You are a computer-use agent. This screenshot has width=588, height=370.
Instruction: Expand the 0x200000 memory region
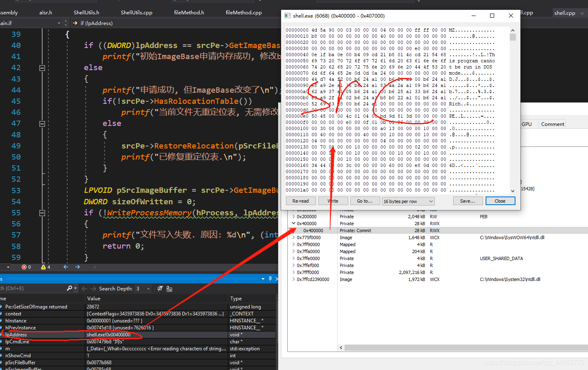point(293,217)
